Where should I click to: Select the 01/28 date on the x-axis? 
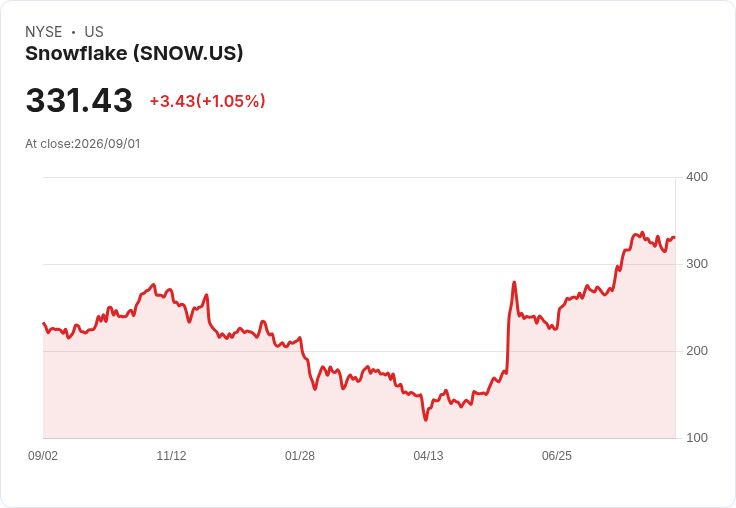[299, 455]
